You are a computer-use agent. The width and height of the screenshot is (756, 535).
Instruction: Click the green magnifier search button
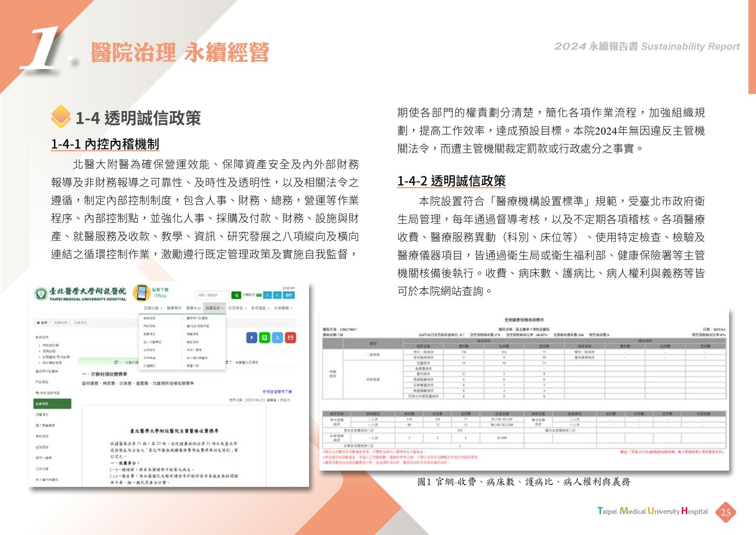(236, 295)
